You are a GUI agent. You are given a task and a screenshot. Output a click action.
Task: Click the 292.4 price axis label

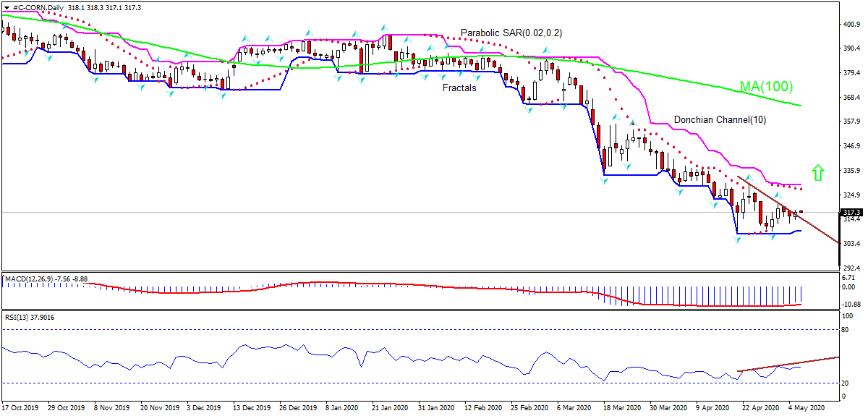coord(851,268)
